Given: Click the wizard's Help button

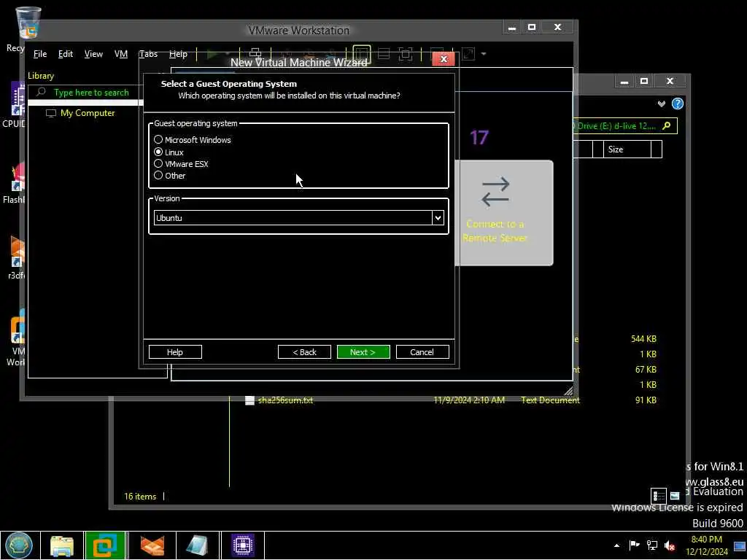Looking at the screenshot, I should click(x=175, y=352).
